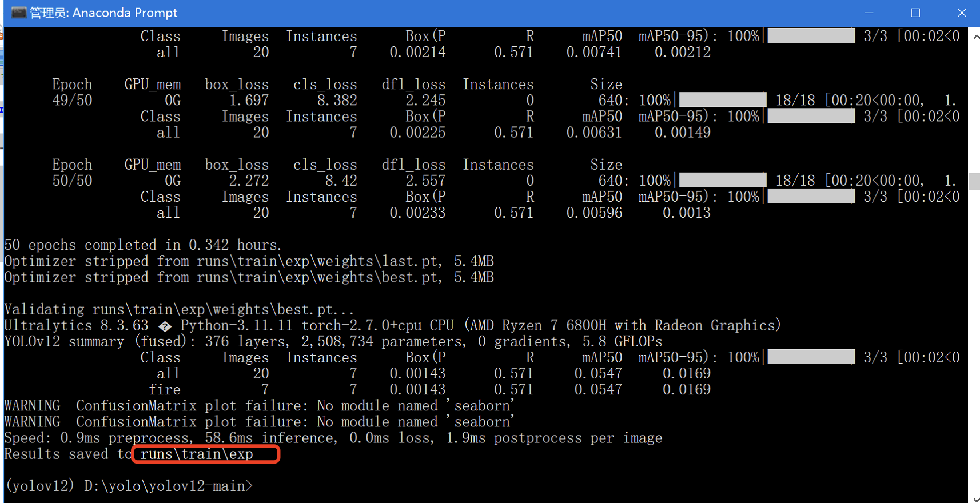Click the dfl_loss value 2.245

(x=425, y=101)
